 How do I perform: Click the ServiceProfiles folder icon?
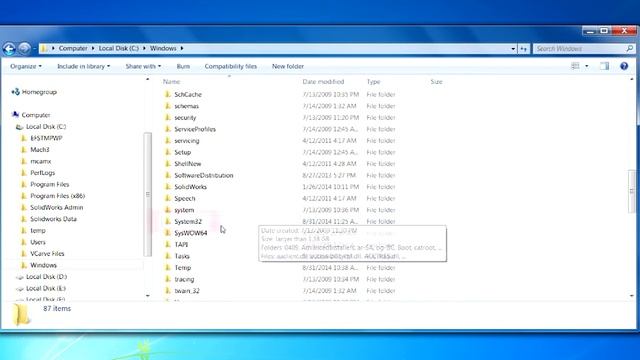(167, 129)
